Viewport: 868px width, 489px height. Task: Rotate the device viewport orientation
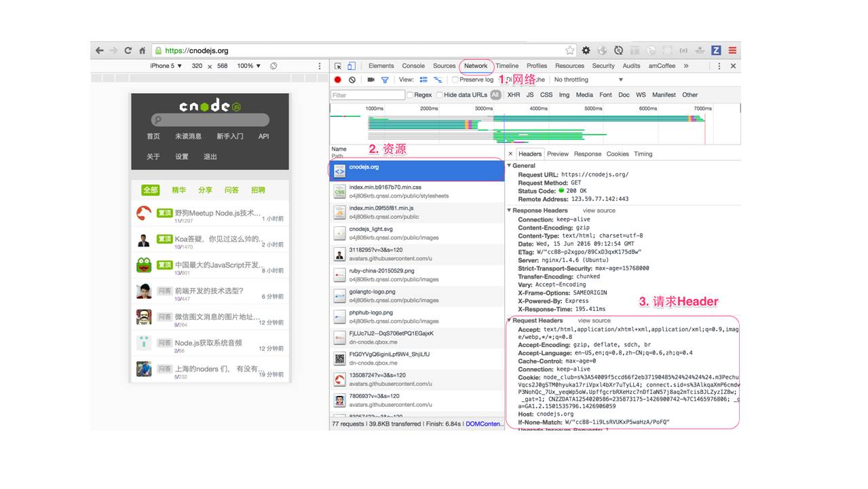(273, 66)
